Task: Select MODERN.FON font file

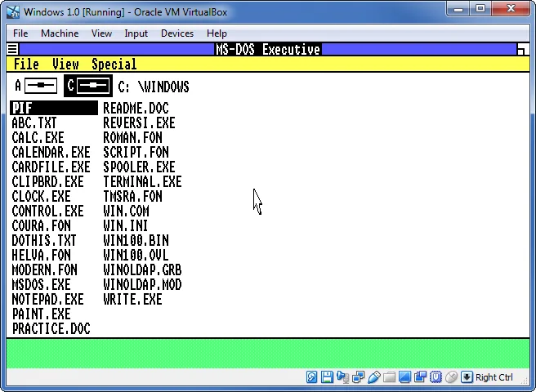Action: [44, 269]
